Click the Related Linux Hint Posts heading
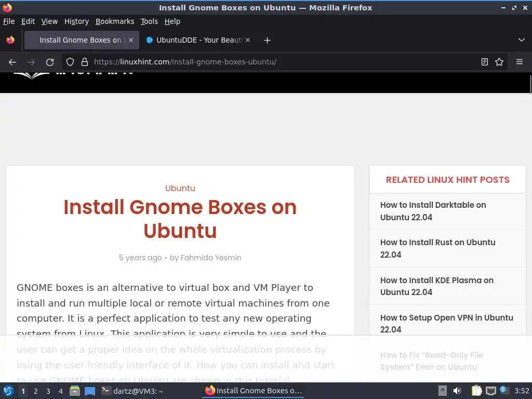Image resolution: width=532 pixels, height=399 pixels. [447, 180]
